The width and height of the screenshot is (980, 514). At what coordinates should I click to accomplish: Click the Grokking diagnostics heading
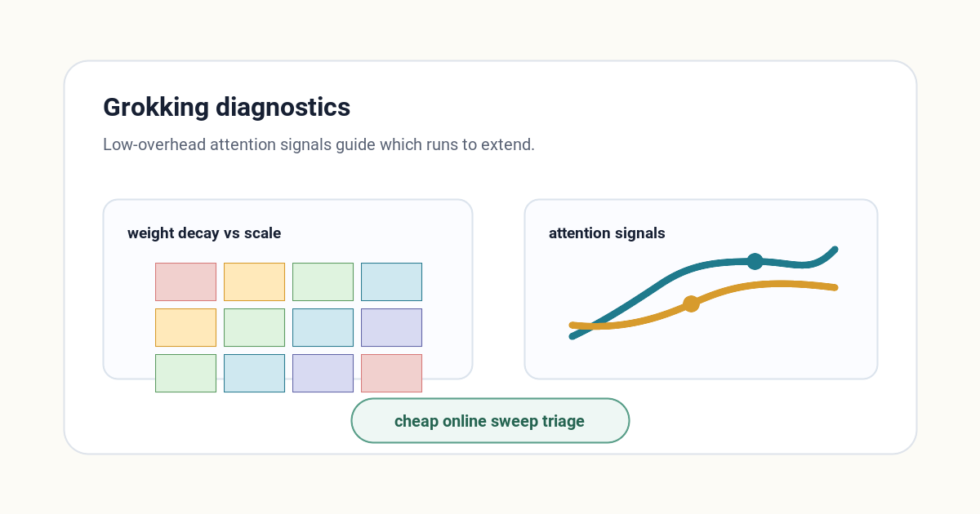pos(226,107)
